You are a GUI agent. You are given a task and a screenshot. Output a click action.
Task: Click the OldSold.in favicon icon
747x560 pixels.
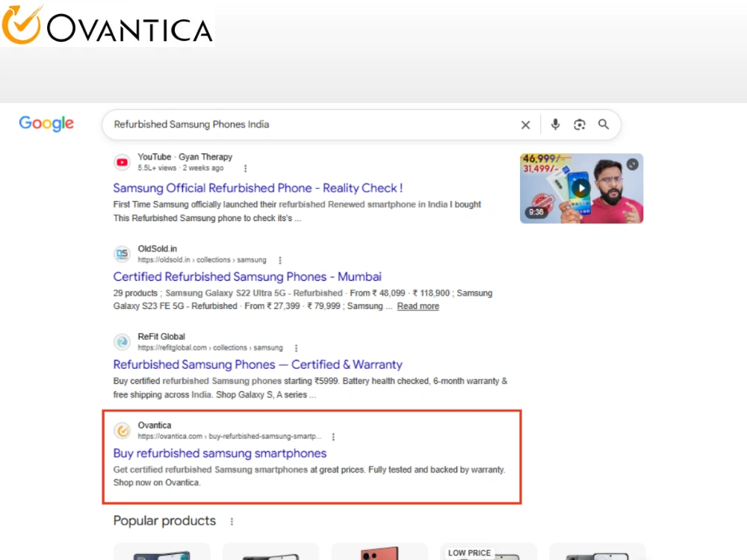(x=123, y=254)
